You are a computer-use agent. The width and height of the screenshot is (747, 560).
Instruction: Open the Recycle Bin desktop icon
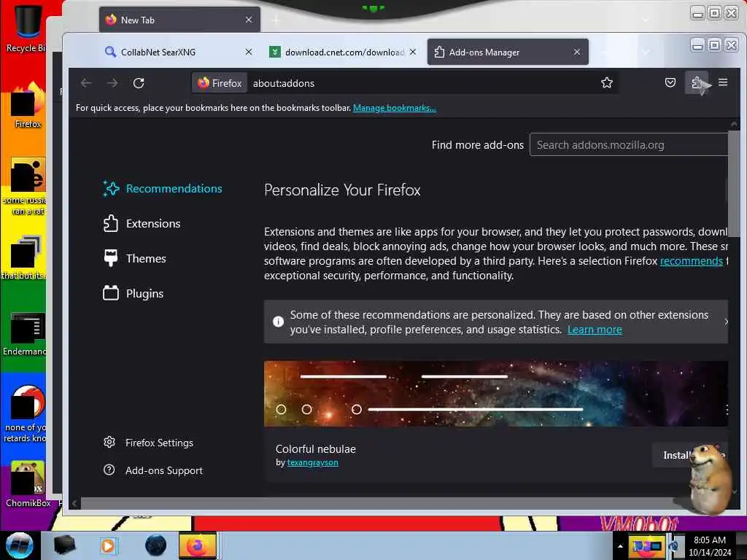[x=26, y=28]
